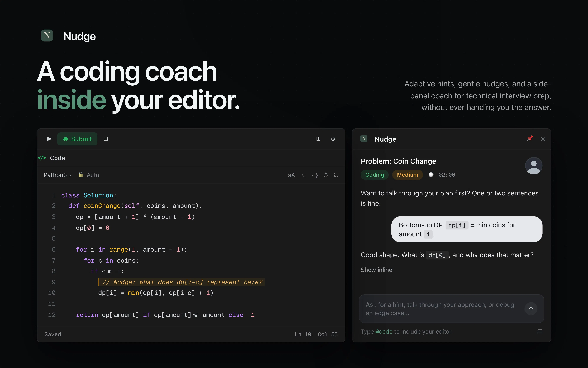Click the Auto label next to lock
Viewport: 588px width, 368px height.
click(93, 175)
